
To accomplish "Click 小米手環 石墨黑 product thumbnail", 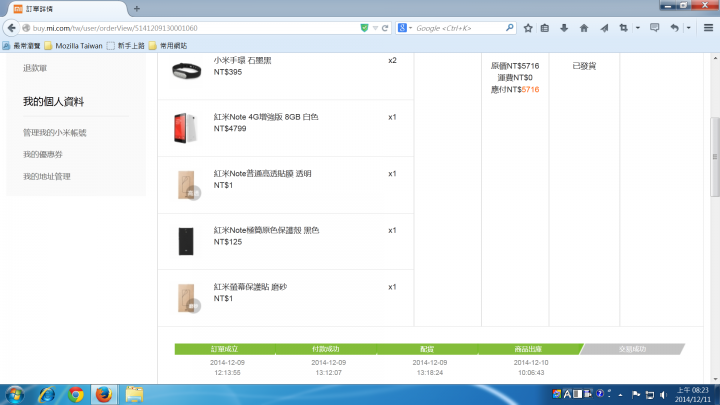I will click(x=186, y=71).
